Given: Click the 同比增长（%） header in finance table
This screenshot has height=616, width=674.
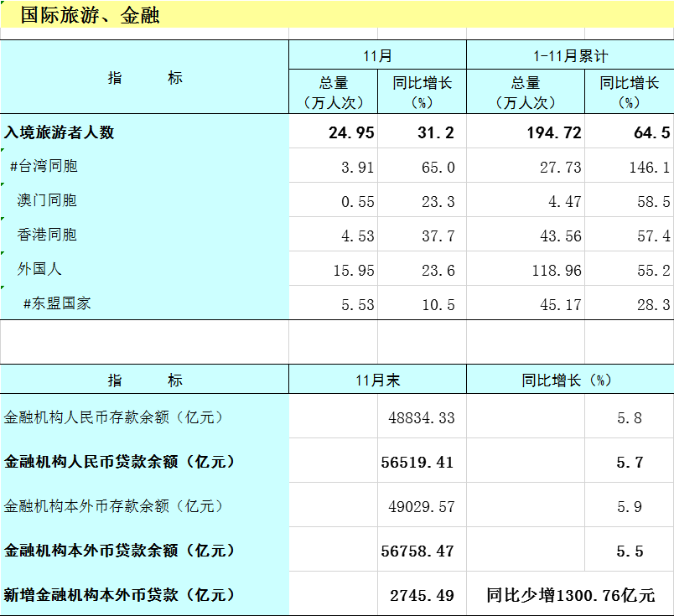Looking at the screenshot, I should 570,380.
